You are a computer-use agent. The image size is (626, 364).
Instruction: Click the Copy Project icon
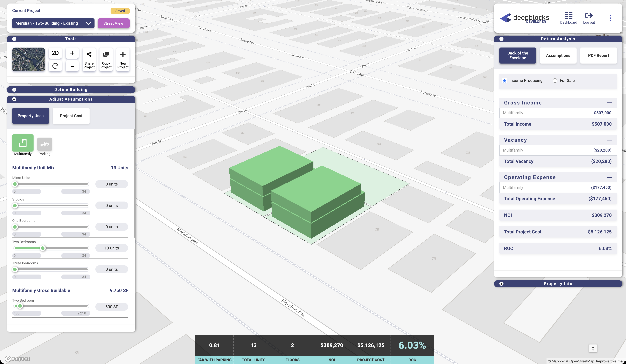(106, 59)
